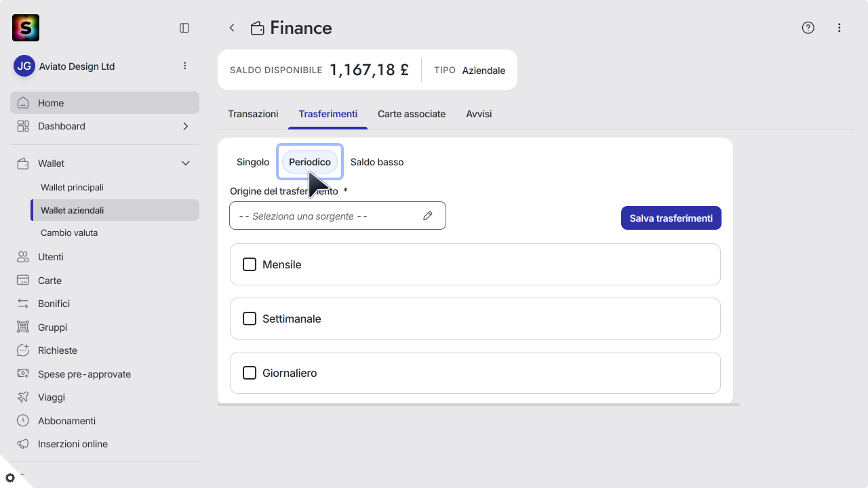Viewport: 868px width, 488px height.
Task: Click the Abbonamenti clock icon
Action: [x=23, y=421]
